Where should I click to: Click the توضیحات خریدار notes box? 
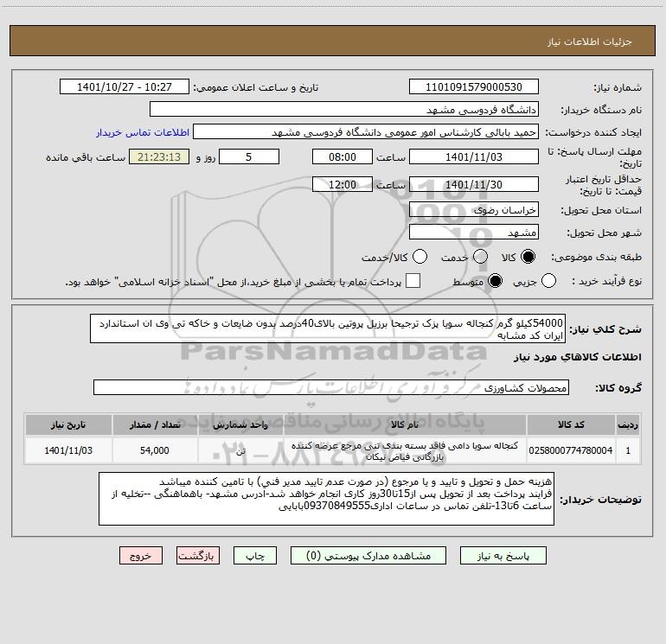[x=326, y=499]
